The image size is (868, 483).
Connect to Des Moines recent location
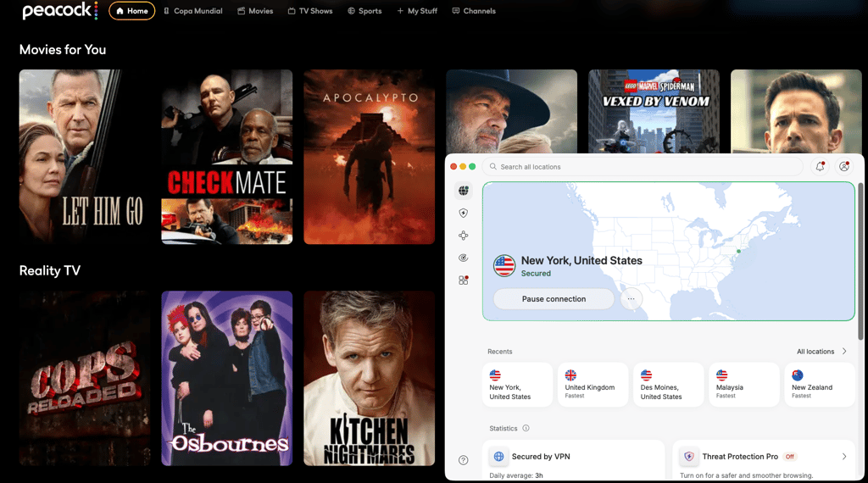coord(668,385)
